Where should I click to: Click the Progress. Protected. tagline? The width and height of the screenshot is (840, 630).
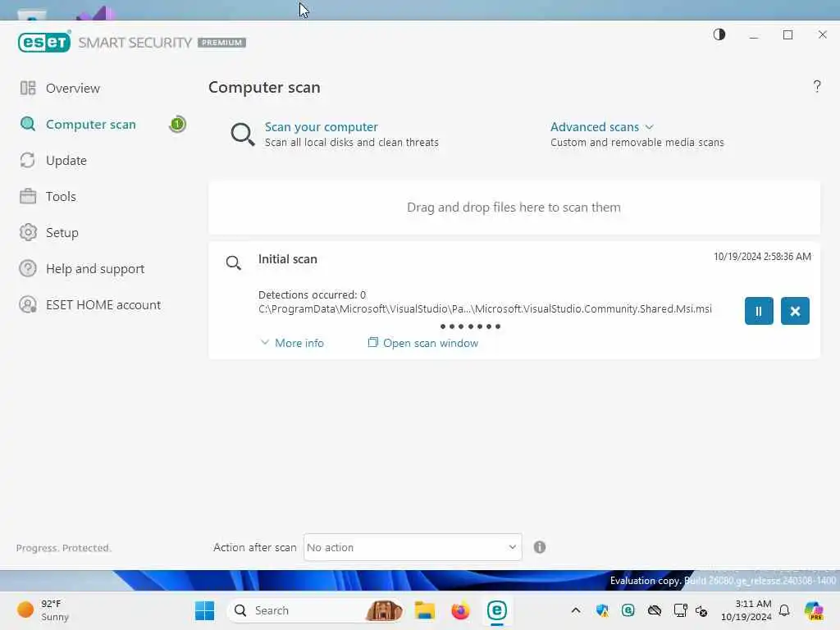click(63, 547)
